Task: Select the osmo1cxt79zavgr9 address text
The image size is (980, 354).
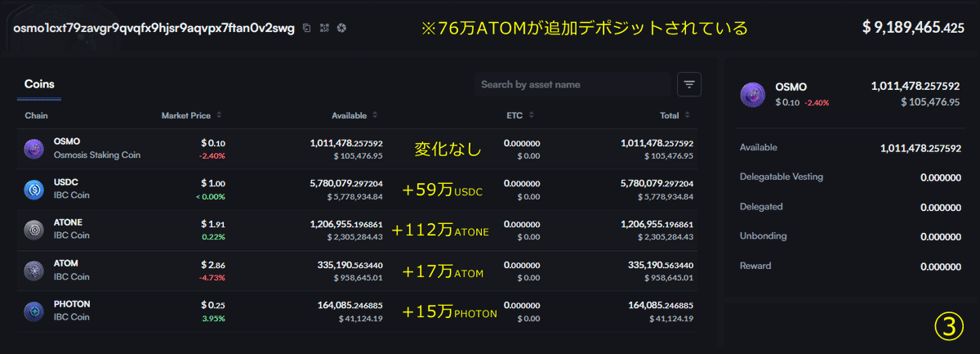Action: tap(154, 28)
